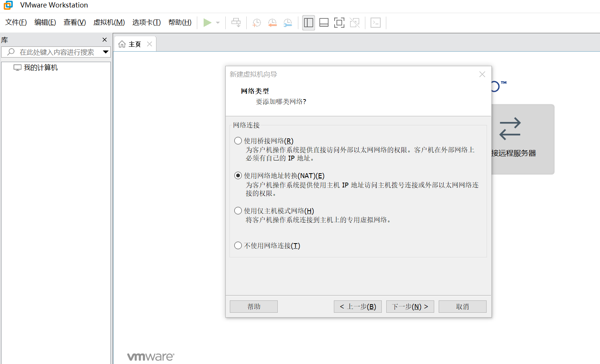
Task: Expand the library search filter dropdown
Action: click(106, 52)
